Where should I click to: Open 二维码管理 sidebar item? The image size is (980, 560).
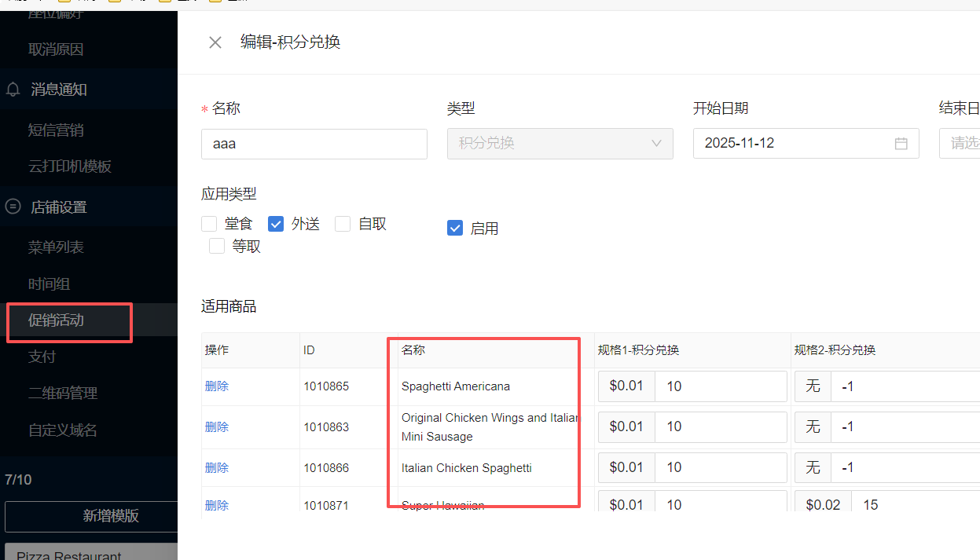63,393
